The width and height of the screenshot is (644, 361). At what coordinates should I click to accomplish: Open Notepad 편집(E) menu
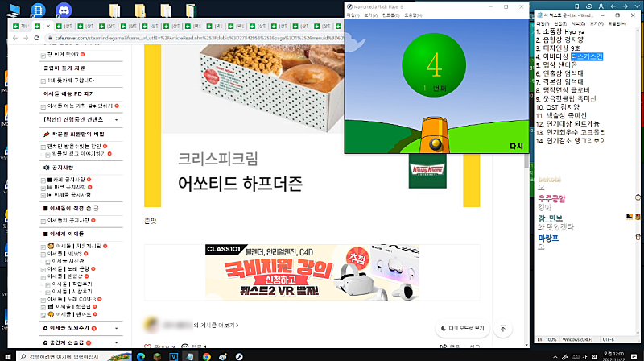tap(560, 24)
